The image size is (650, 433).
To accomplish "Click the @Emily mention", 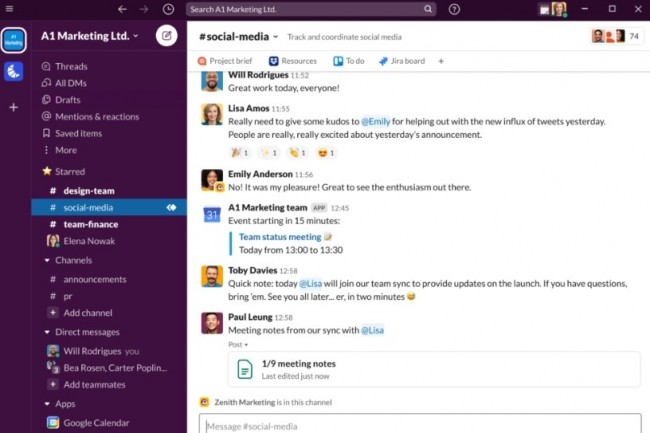I will [x=376, y=121].
